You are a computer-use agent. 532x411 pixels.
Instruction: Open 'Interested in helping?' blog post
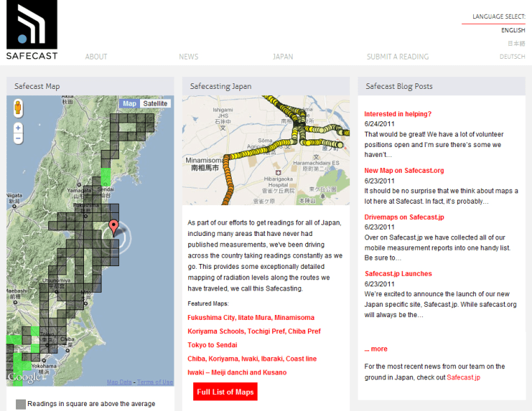398,114
